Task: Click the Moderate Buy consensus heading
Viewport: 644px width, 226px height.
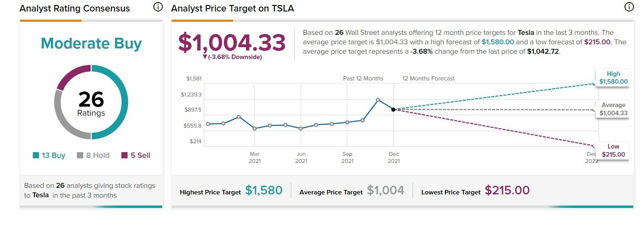Action: [x=91, y=43]
